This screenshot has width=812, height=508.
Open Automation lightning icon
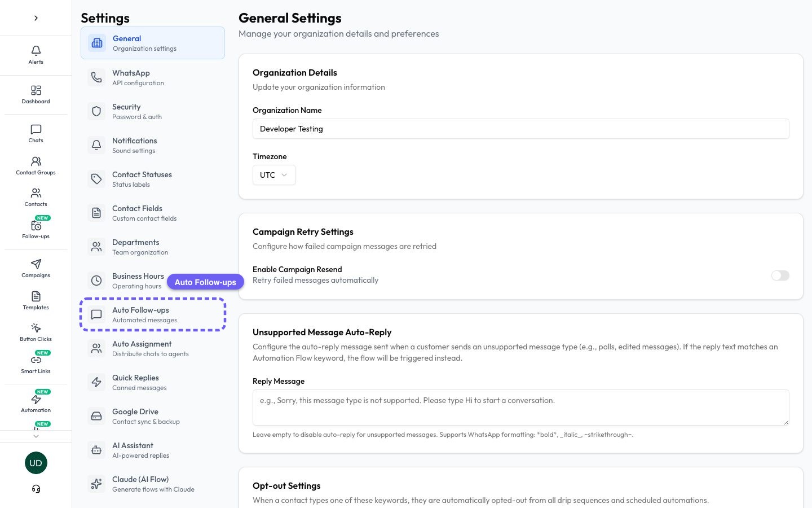tap(36, 399)
